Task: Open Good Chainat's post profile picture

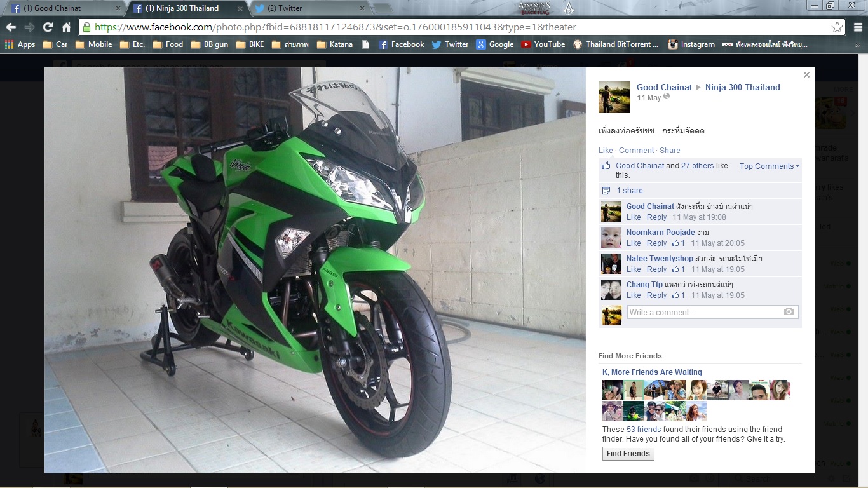Action: click(x=614, y=97)
